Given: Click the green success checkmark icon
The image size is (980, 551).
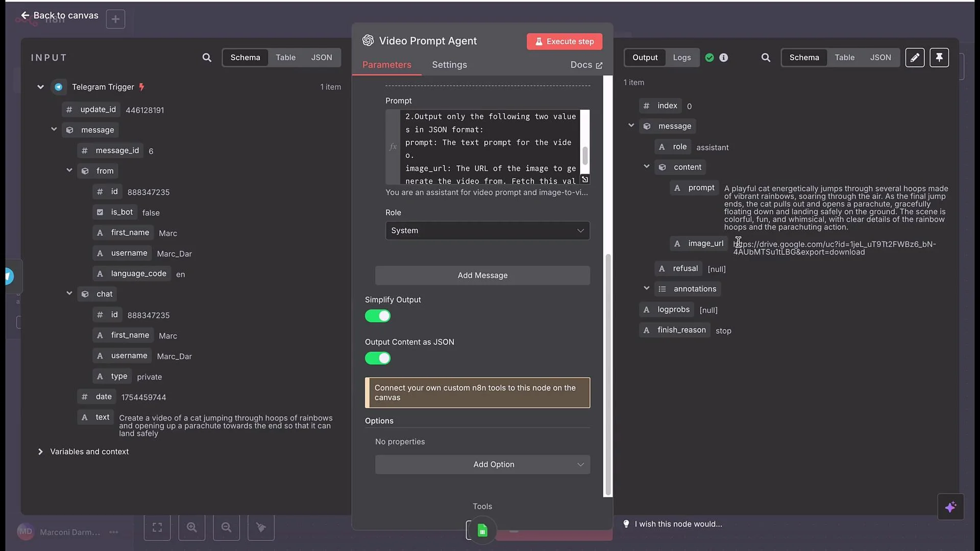Looking at the screenshot, I should pyautogui.click(x=709, y=58).
